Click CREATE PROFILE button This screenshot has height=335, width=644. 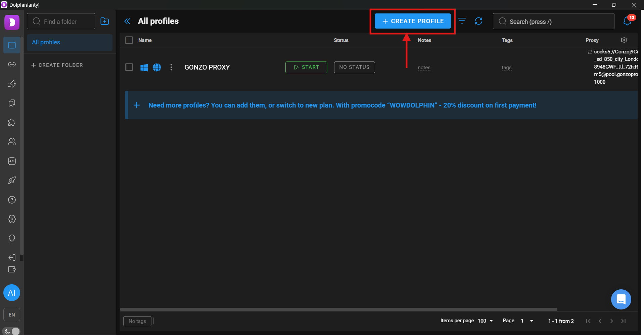(413, 21)
